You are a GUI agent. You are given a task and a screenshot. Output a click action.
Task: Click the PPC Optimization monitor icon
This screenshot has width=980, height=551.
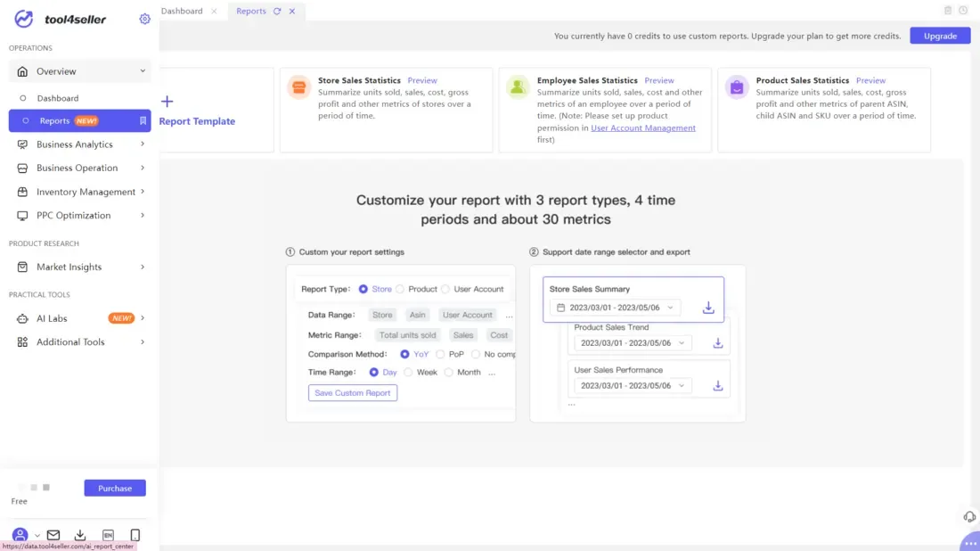click(x=22, y=215)
